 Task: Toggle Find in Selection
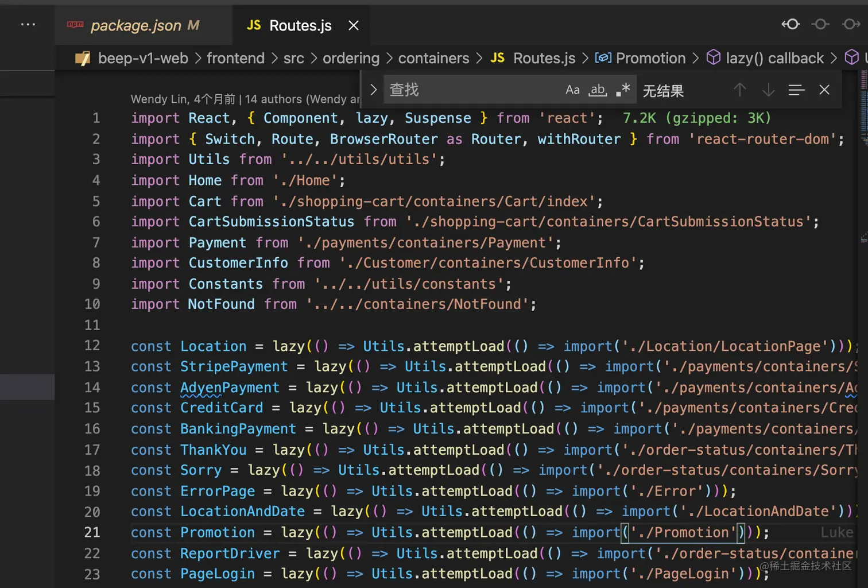(x=796, y=90)
